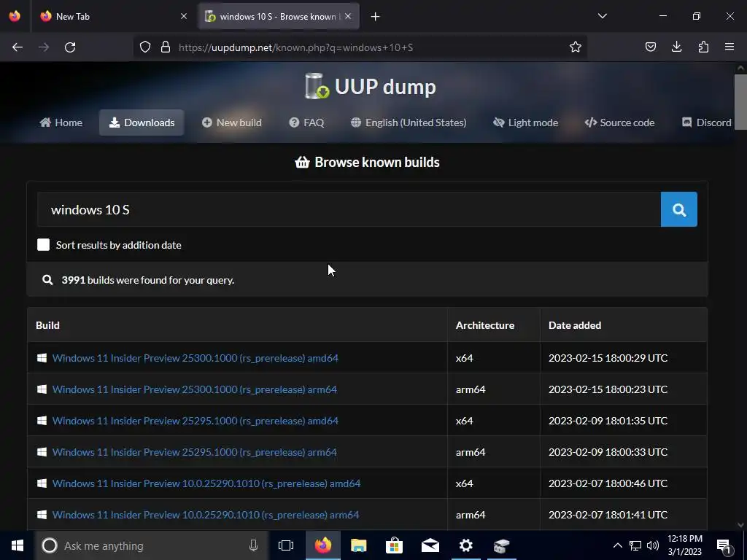The width and height of the screenshot is (747, 560).
Task: Click the Firefox icon on the taskbar
Action: pos(323,545)
